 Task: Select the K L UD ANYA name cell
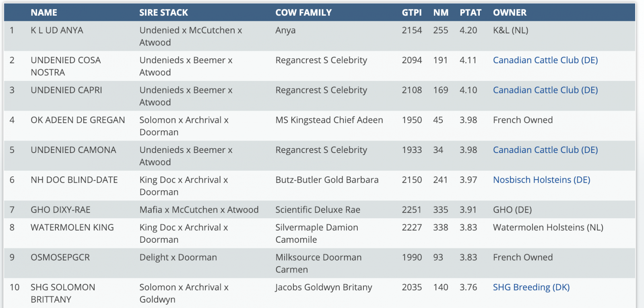click(x=57, y=31)
